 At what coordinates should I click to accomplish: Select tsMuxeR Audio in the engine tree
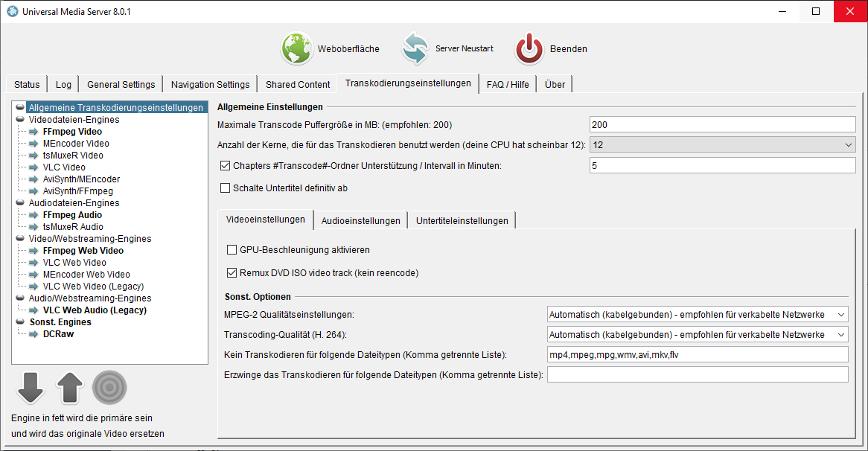pos(73,227)
